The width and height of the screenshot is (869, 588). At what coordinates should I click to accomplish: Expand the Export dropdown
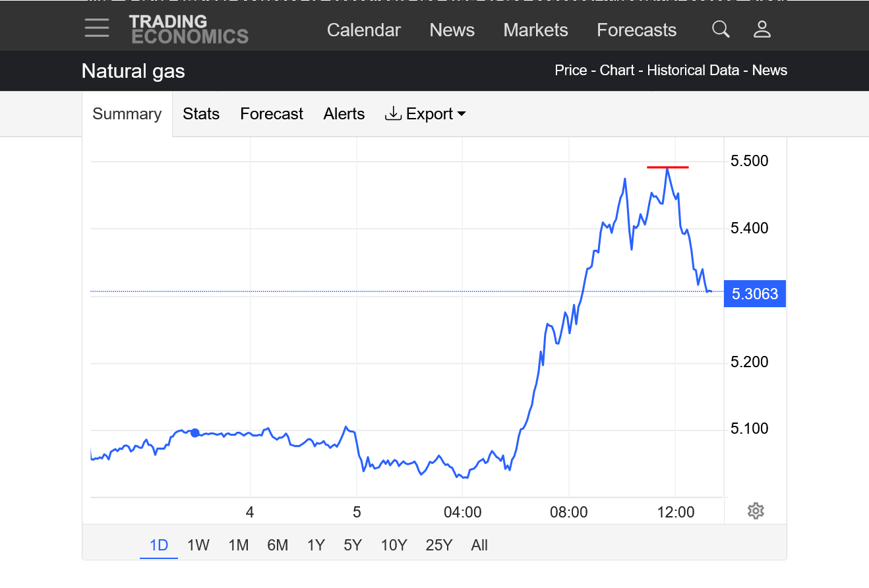[425, 114]
